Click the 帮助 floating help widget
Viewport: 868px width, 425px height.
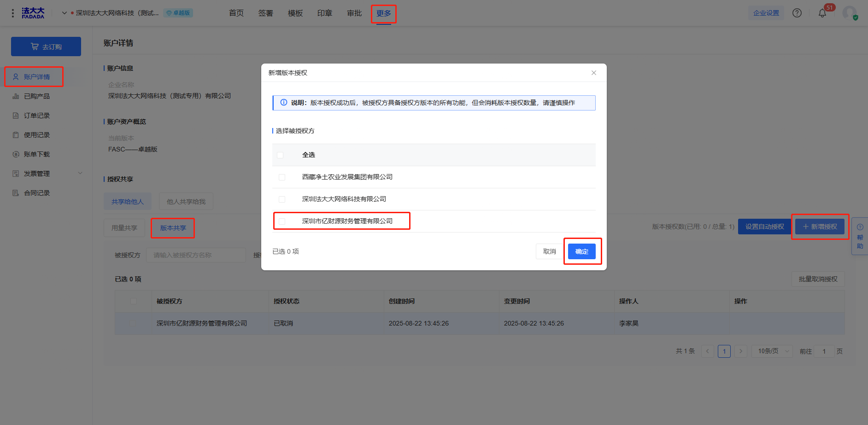coord(860,236)
